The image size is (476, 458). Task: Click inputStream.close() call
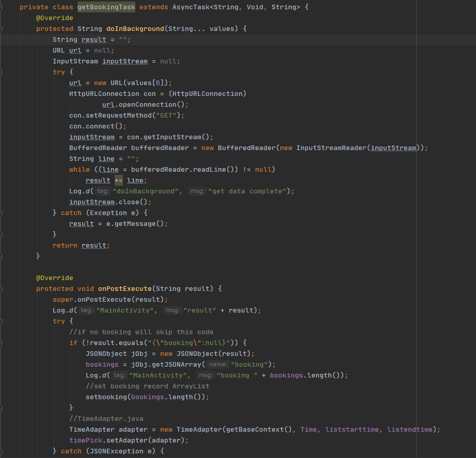click(108, 202)
